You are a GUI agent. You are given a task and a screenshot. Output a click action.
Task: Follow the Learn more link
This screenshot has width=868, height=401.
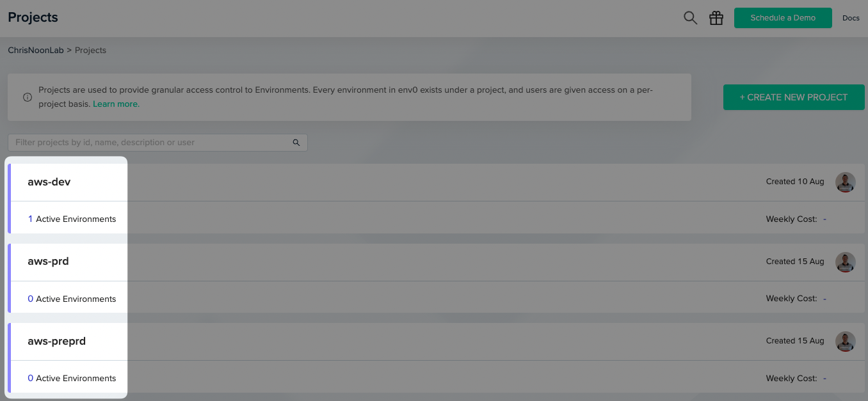point(116,104)
